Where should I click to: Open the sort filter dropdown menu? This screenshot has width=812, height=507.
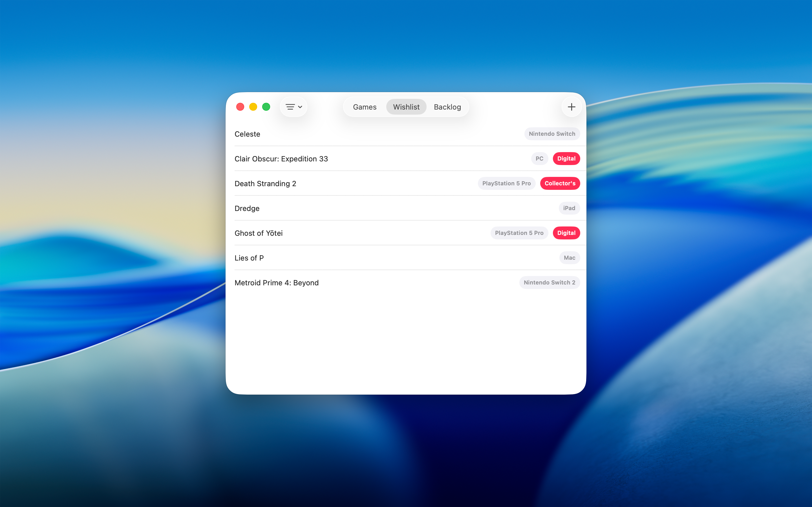click(294, 107)
